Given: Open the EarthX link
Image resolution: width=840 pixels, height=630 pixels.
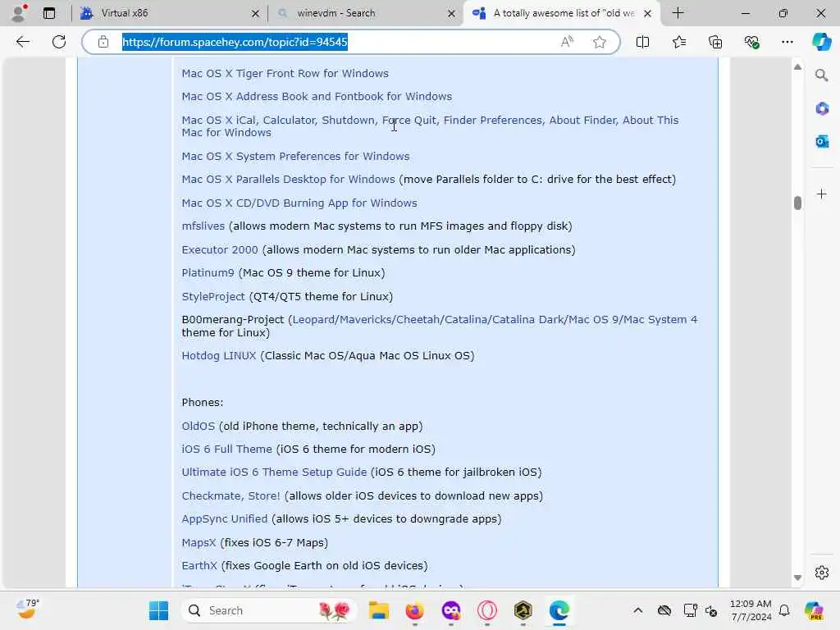Looking at the screenshot, I should [199, 566].
